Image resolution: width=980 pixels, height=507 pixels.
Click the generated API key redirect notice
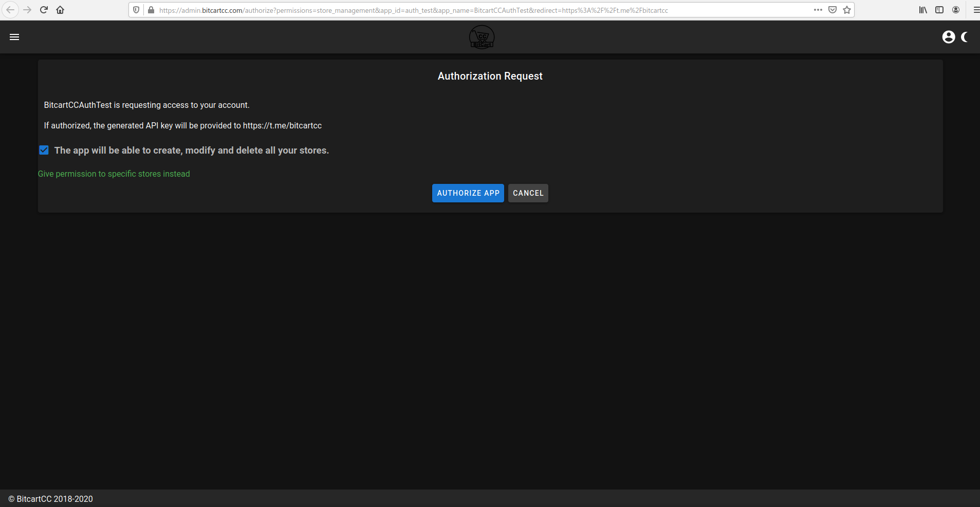click(x=183, y=126)
